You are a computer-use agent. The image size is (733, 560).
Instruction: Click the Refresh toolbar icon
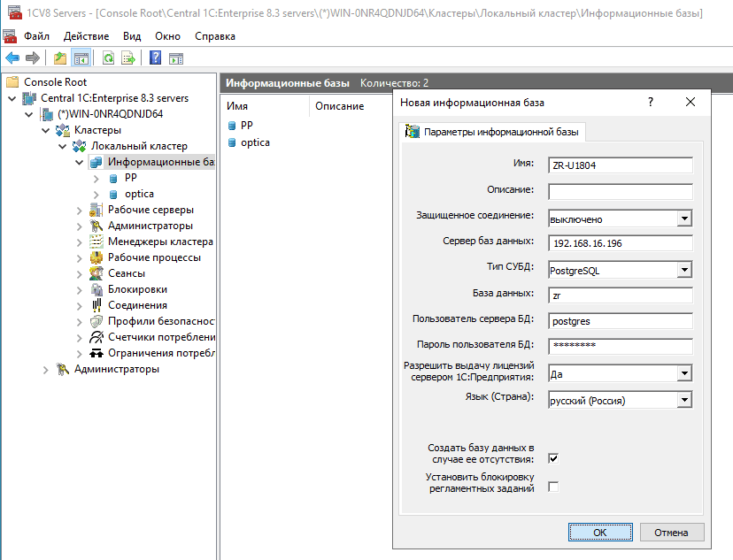[x=108, y=58]
